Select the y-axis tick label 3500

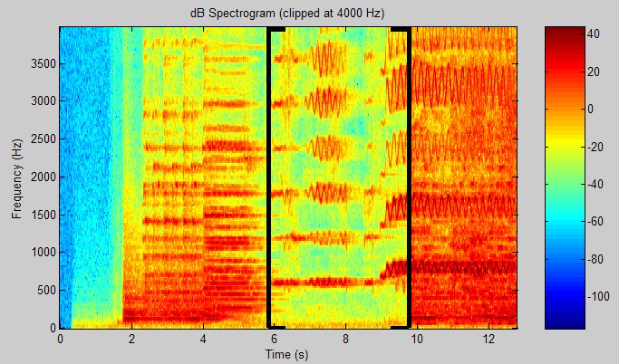coord(40,63)
